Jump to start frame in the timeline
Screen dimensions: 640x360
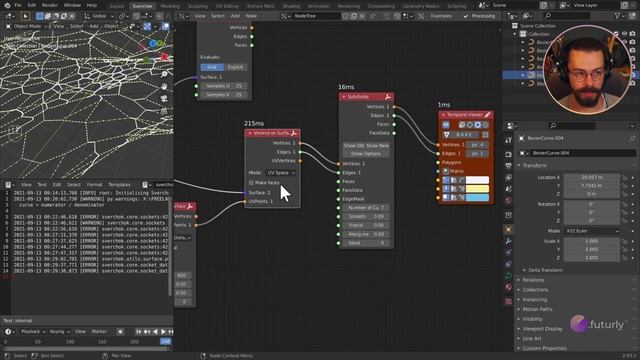pos(138,332)
